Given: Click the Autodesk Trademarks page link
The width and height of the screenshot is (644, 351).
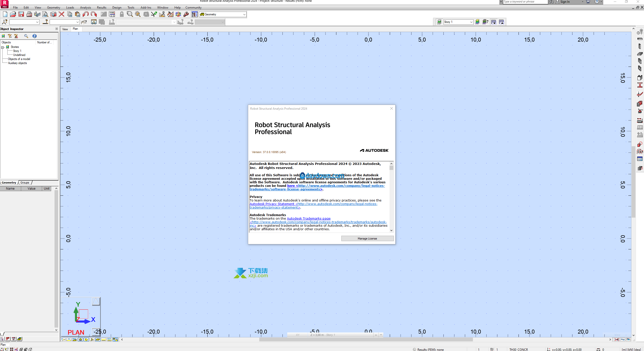Looking at the screenshot, I should click(308, 218).
